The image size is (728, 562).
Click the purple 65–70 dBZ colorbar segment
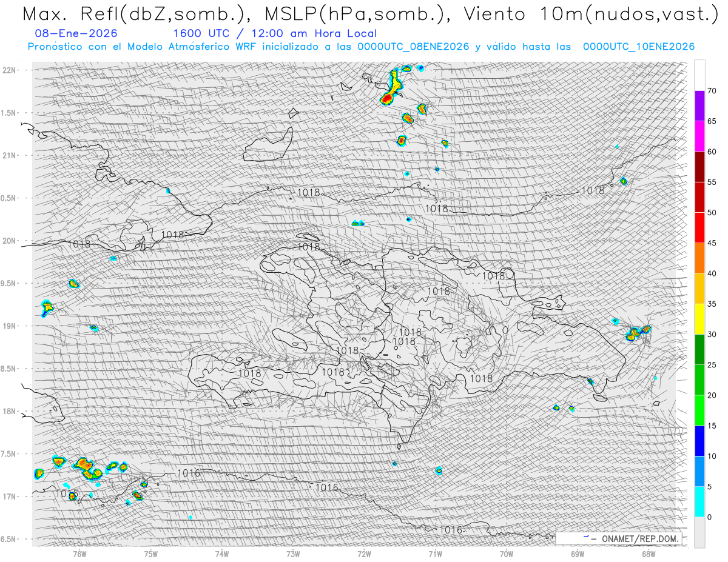699,106
